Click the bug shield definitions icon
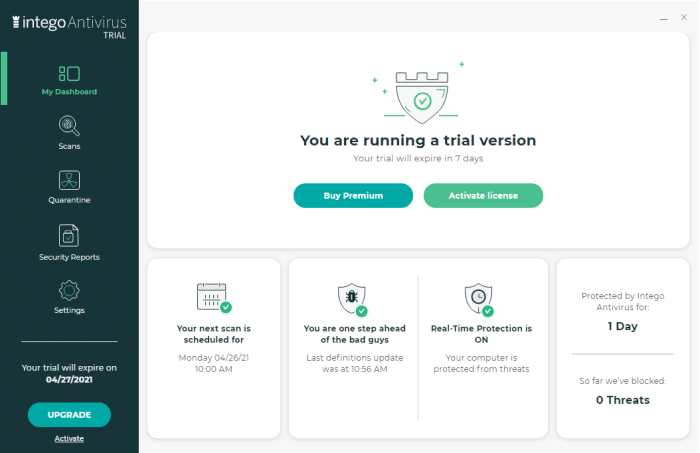Screen dimensions: 700x453 pos(352,299)
